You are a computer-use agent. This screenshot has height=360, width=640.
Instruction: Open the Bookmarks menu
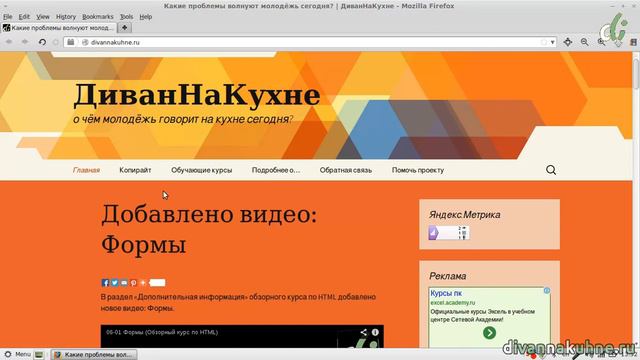tap(98, 17)
